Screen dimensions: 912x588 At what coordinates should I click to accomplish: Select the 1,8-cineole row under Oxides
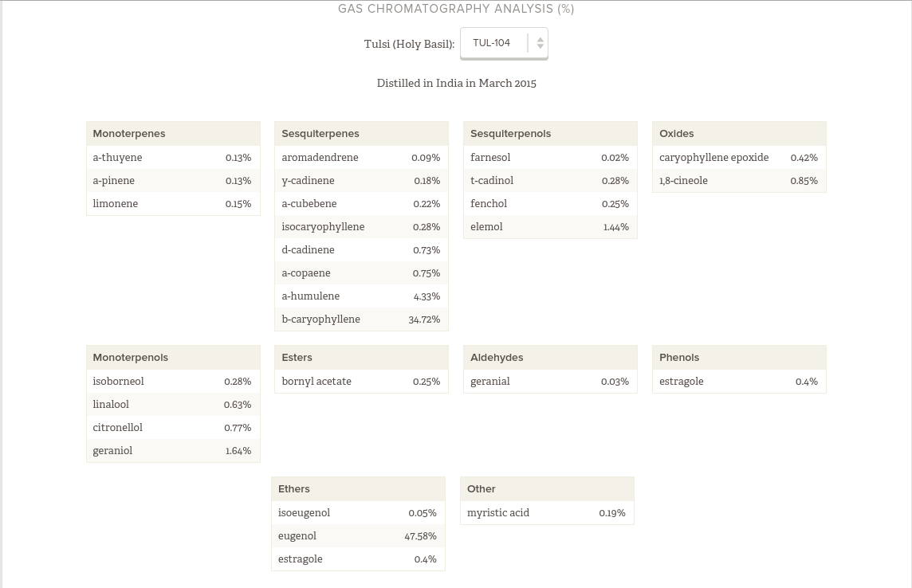[739, 181]
